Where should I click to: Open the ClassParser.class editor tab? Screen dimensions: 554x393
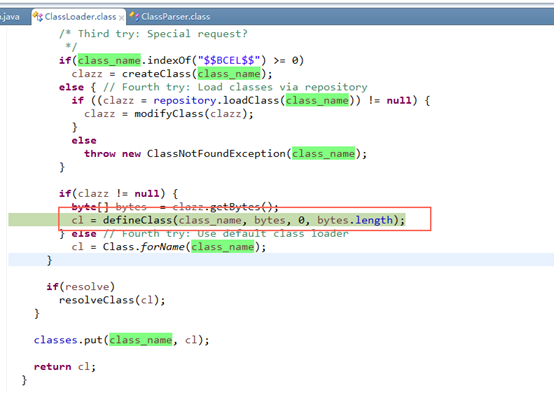pos(170,17)
